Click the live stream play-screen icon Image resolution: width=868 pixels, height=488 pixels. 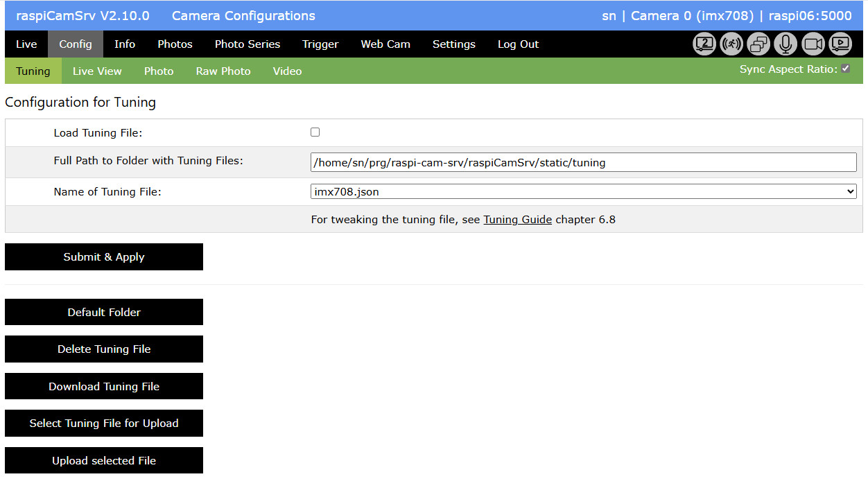[x=840, y=44]
